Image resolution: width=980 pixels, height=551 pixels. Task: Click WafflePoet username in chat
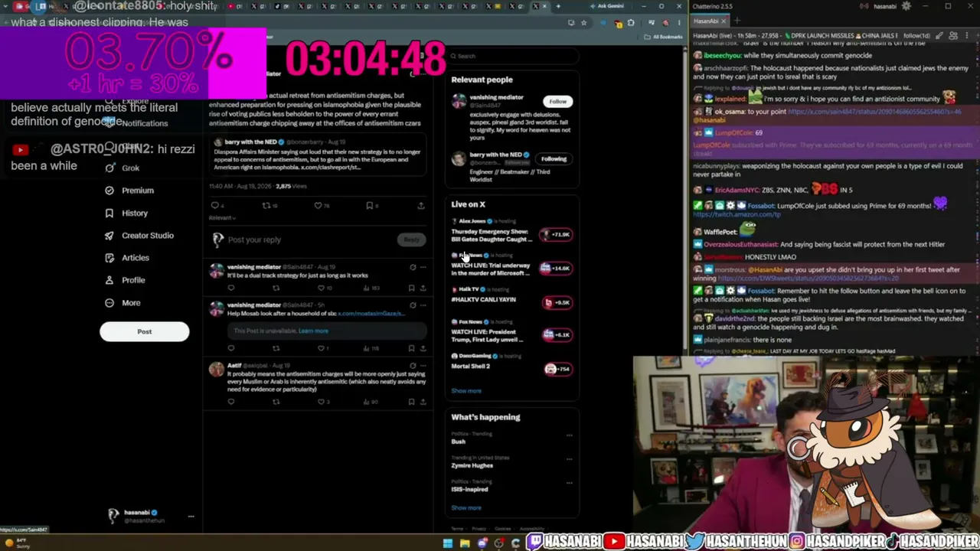pyautogui.click(x=720, y=232)
